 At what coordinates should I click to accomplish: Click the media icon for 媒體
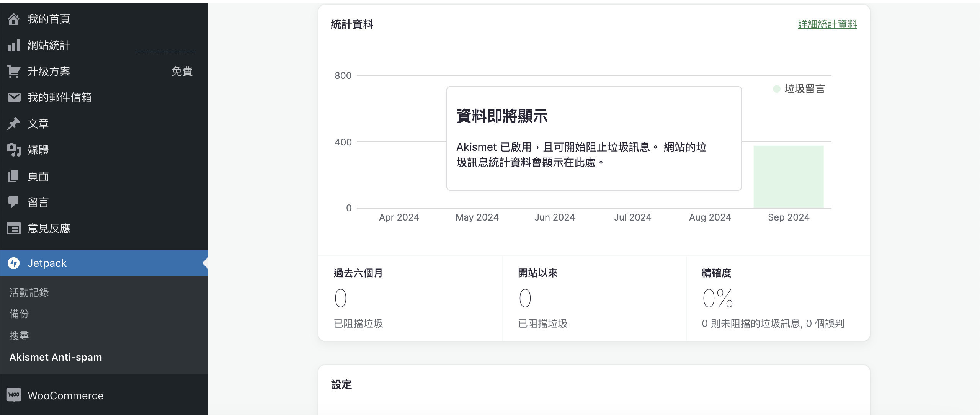coord(14,150)
